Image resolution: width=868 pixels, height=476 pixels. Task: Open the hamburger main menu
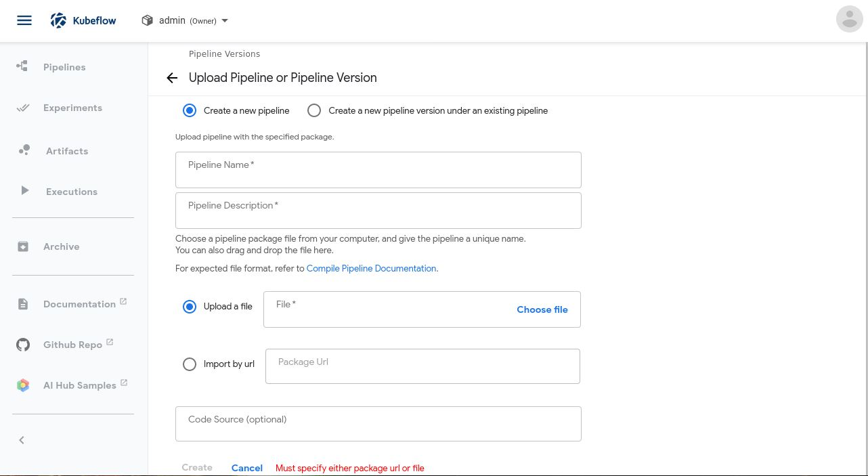24,20
